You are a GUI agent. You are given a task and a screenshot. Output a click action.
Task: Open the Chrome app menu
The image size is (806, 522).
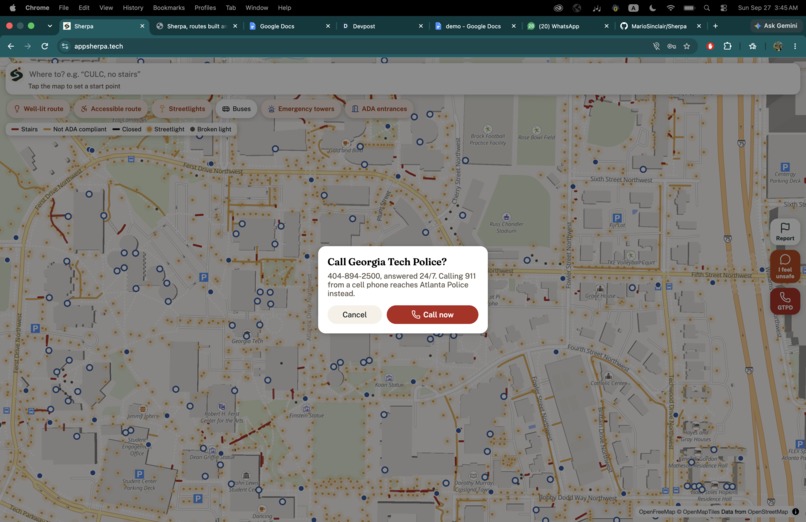click(37, 8)
